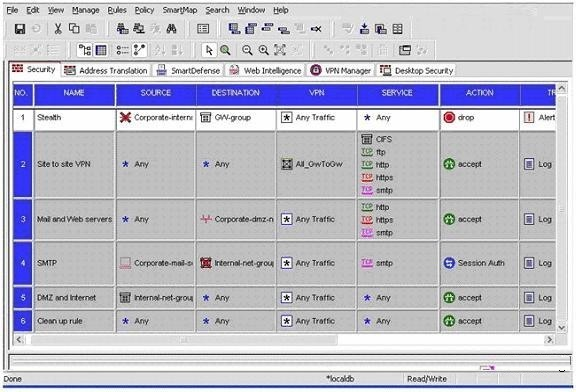Click Corporate-mail-s source in SMTP rule
Screen dimensions: 576x392
point(156,263)
